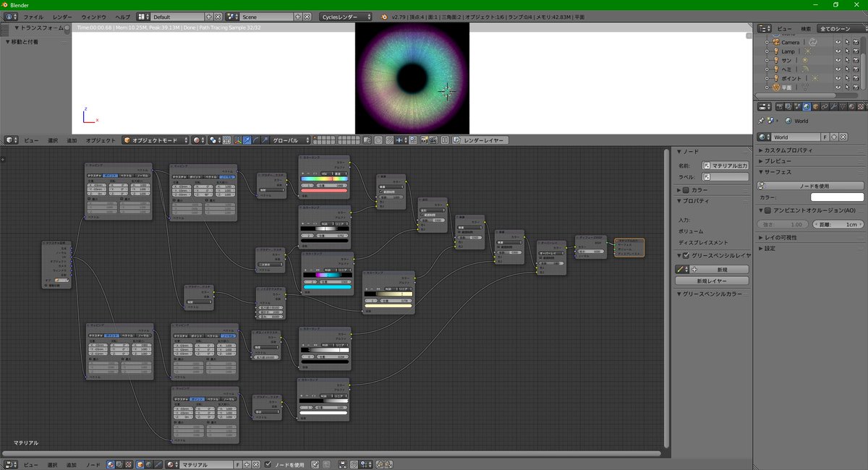Image resolution: width=868 pixels, height=470 pixels.
Task: Open the Scene selector field
Action: 267,17
